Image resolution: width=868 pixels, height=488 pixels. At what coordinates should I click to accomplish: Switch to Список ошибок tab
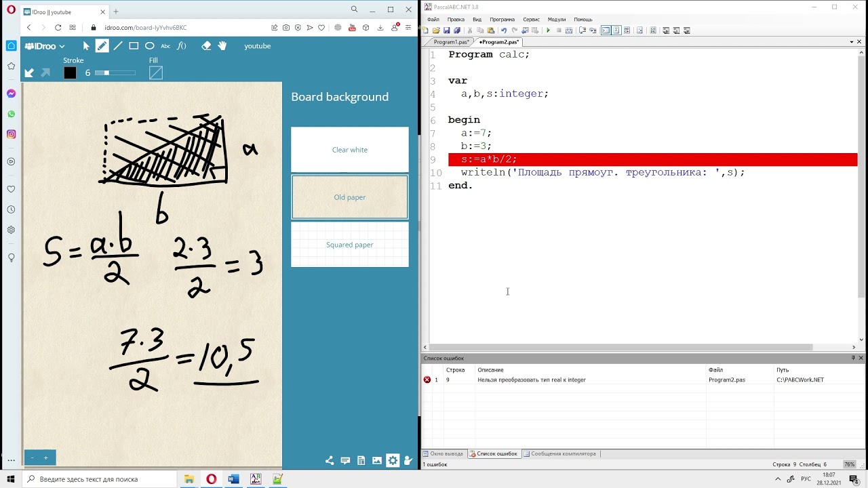494,454
